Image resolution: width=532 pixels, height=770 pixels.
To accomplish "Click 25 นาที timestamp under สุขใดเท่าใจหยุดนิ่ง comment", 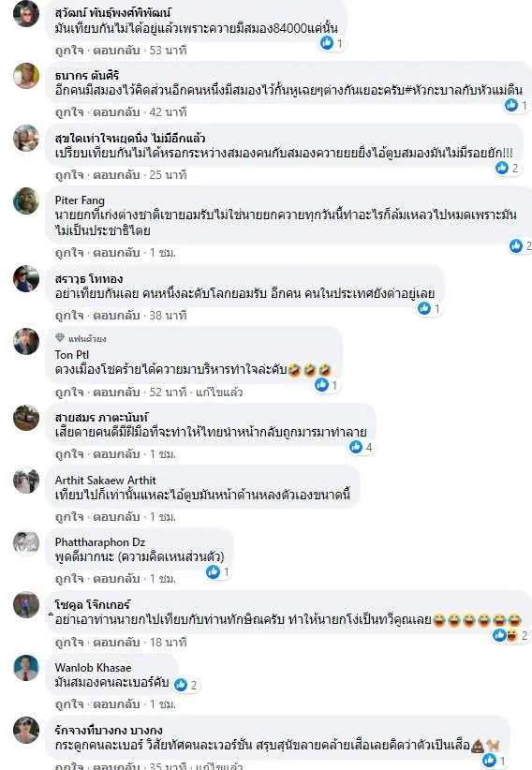I will pos(168,175).
